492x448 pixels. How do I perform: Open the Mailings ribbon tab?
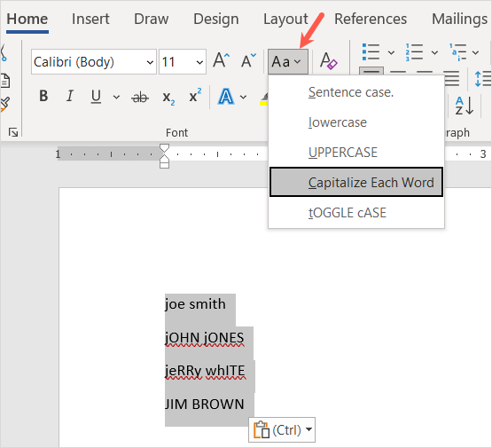pyautogui.click(x=459, y=20)
